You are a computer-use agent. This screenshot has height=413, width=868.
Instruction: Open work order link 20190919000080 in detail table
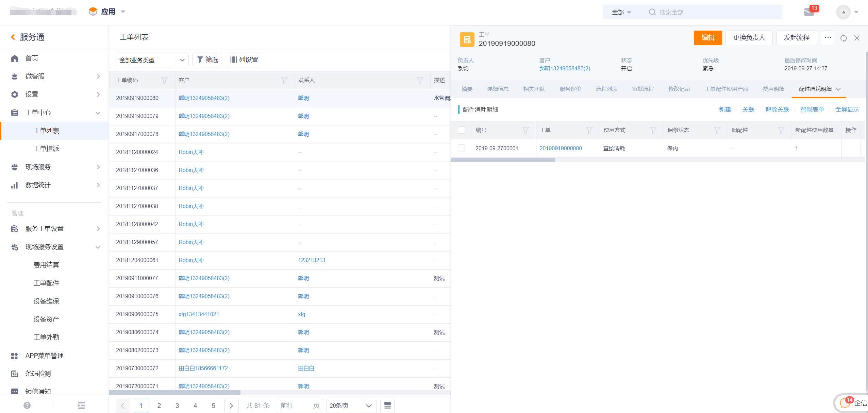[561, 149]
